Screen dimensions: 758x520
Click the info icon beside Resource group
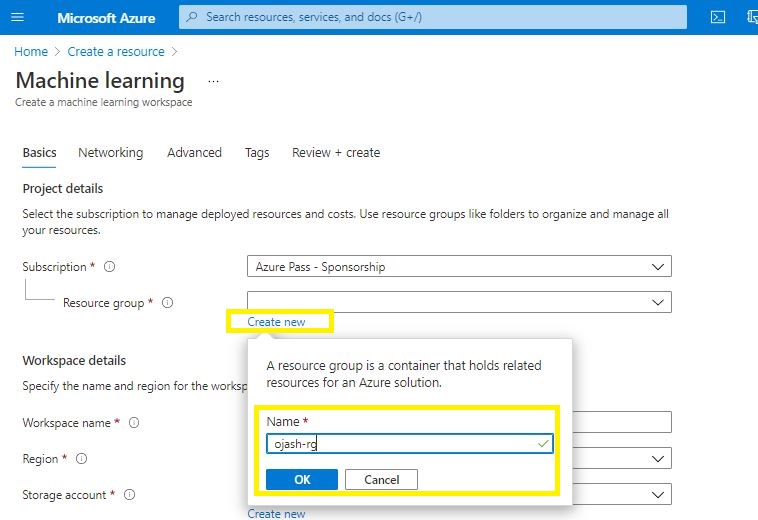pyautogui.click(x=168, y=303)
